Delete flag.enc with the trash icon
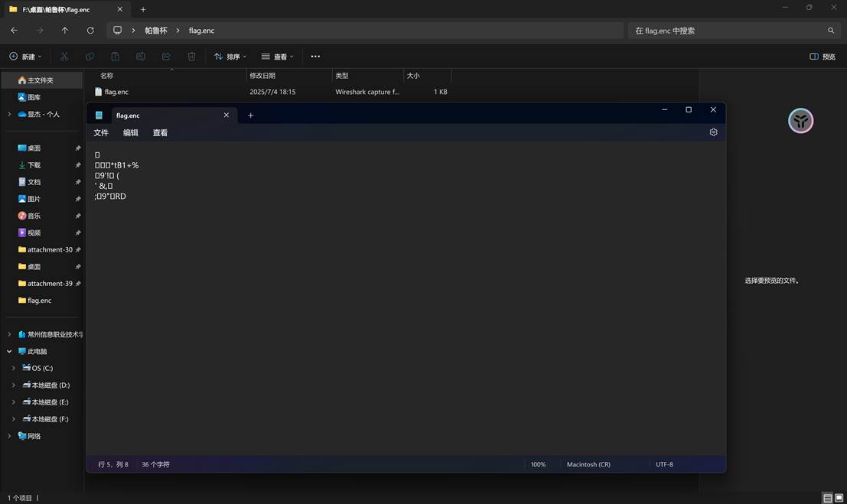 coord(191,56)
